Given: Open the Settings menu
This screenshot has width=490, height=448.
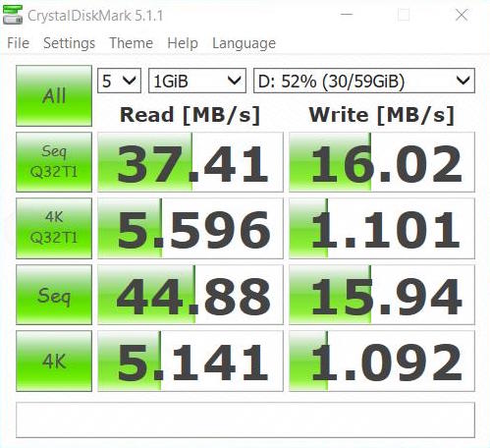Looking at the screenshot, I should (69, 43).
